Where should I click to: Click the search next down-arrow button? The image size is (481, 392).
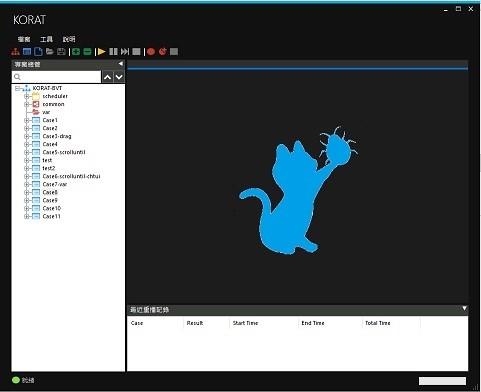click(x=119, y=77)
